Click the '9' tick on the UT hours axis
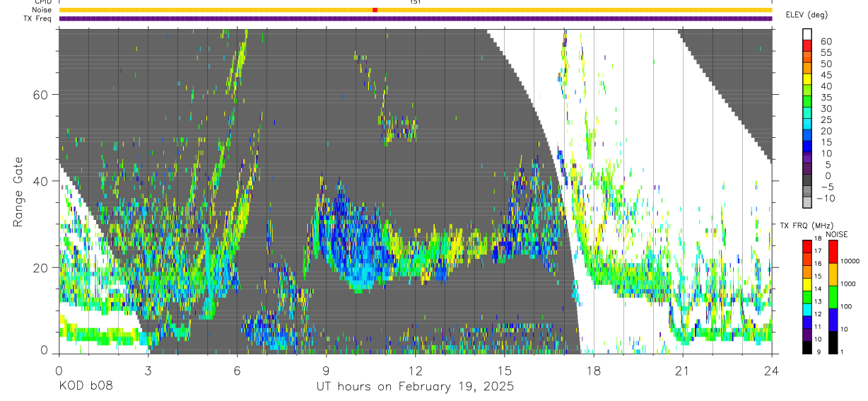The image size is (868, 401). click(327, 370)
